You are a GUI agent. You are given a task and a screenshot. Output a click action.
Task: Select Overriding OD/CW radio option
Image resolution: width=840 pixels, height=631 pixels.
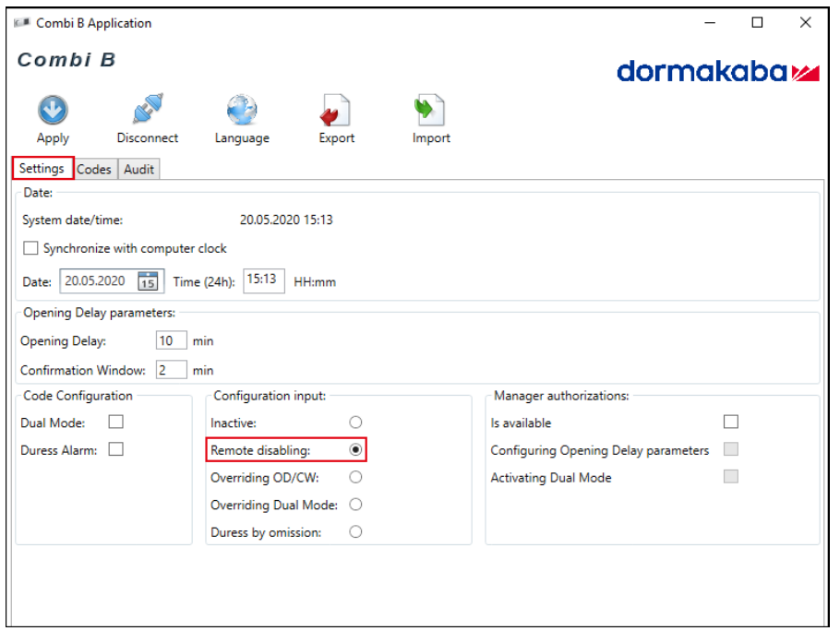click(355, 477)
